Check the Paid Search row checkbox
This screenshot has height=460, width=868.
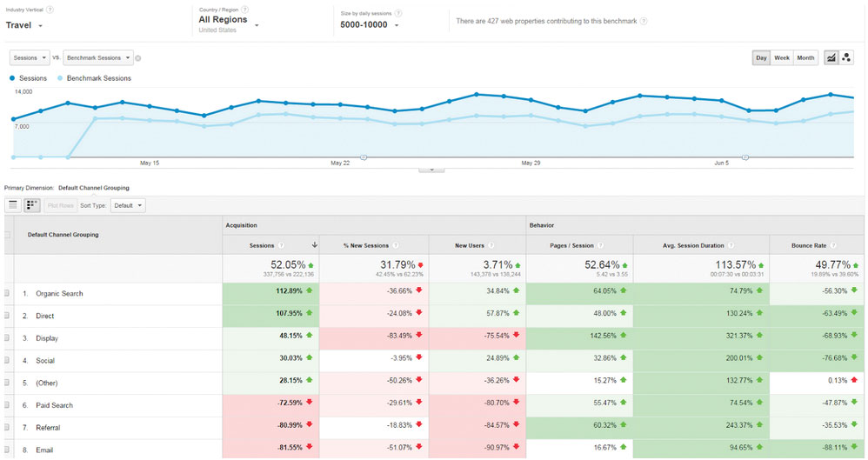click(x=7, y=405)
